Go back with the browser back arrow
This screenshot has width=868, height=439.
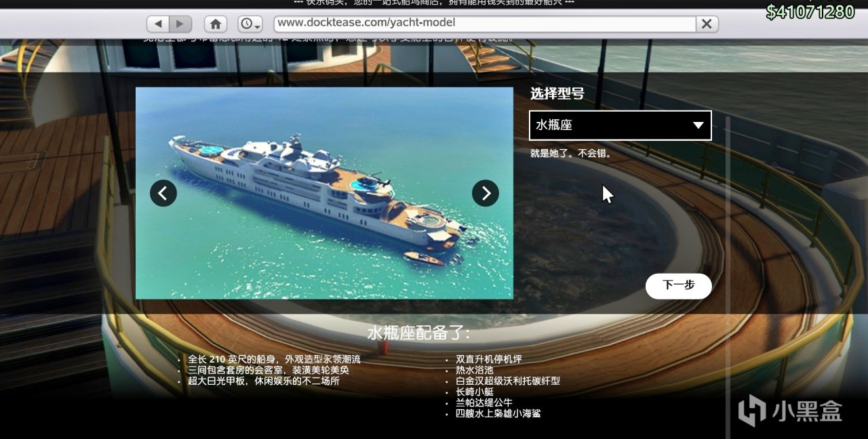[x=158, y=24]
